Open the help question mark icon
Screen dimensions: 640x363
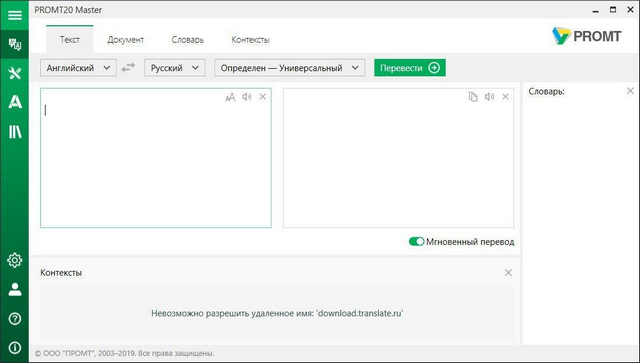[15, 318]
